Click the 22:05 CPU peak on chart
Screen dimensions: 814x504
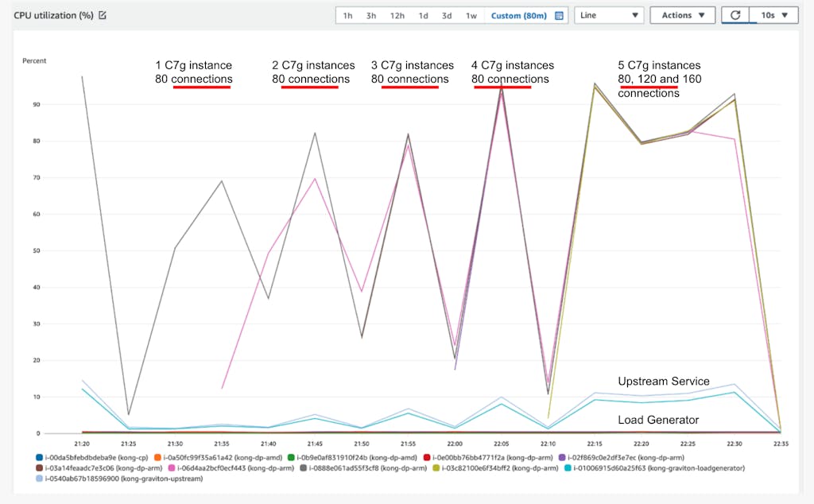pyautogui.click(x=501, y=87)
